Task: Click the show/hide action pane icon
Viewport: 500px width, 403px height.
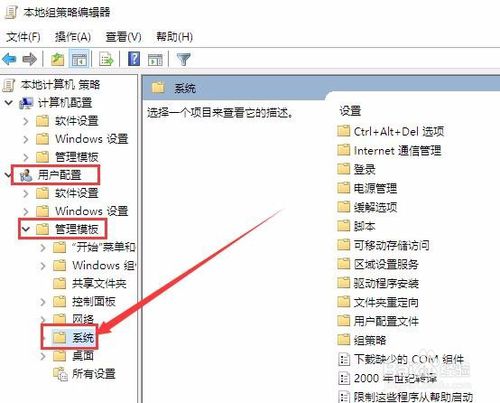Action: click(x=155, y=59)
